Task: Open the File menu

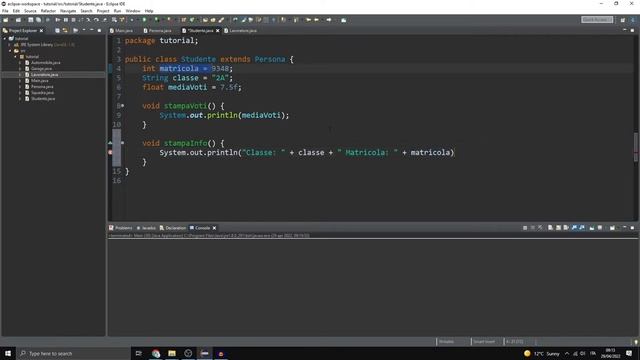Action: pos(5,11)
